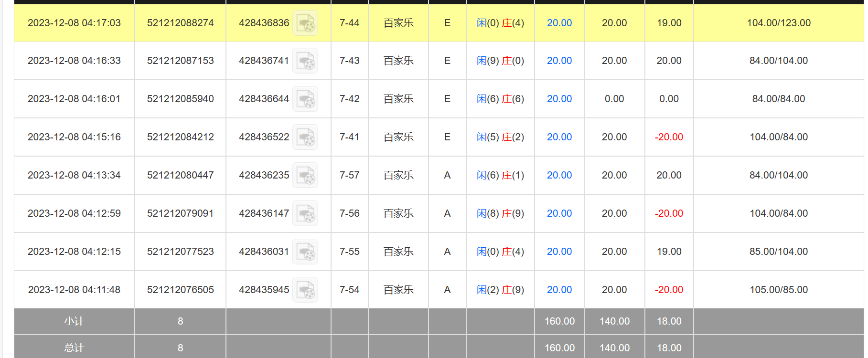
Task: Click balance value 104.00/123.00
Action: 779,23
